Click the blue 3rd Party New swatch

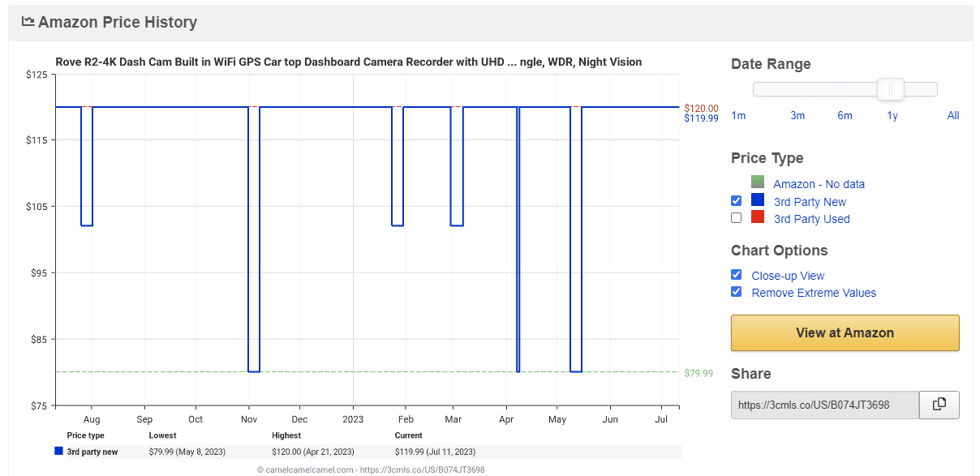point(758,200)
